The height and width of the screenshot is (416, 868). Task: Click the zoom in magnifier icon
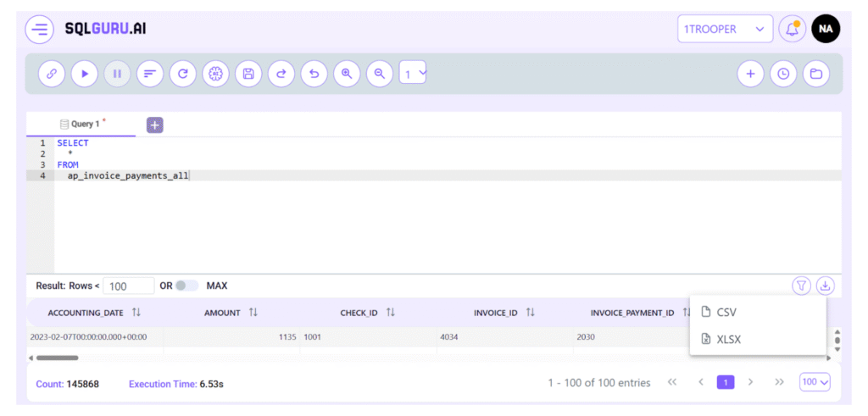pyautogui.click(x=346, y=74)
